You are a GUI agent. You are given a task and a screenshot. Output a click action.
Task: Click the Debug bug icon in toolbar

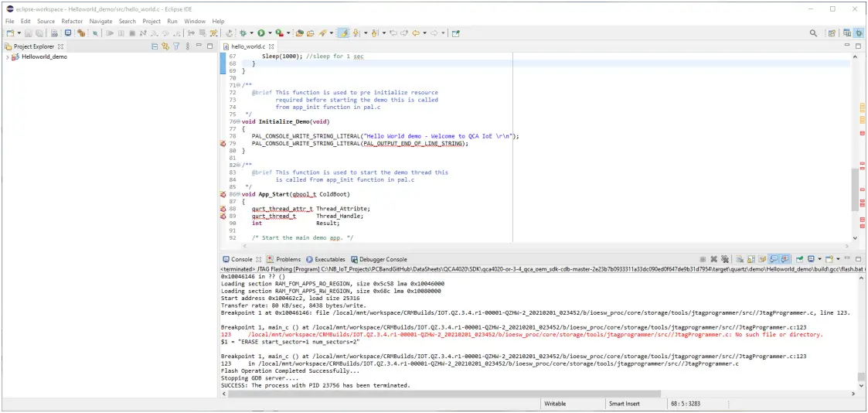(x=243, y=33)
